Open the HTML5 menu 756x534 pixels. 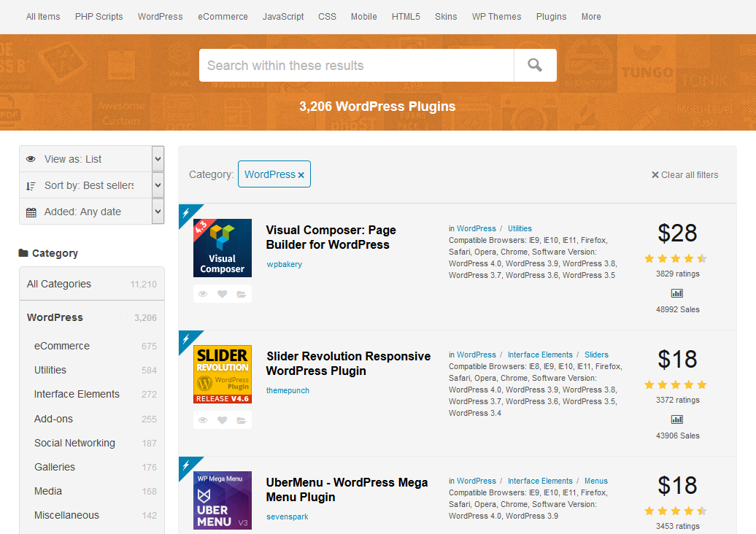click(x=406, y=16)
